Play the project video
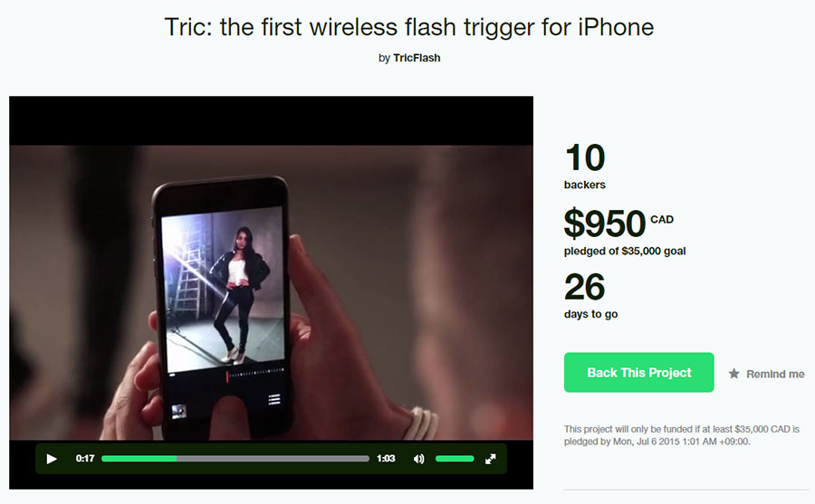815x504 pixels. (52, 459)
